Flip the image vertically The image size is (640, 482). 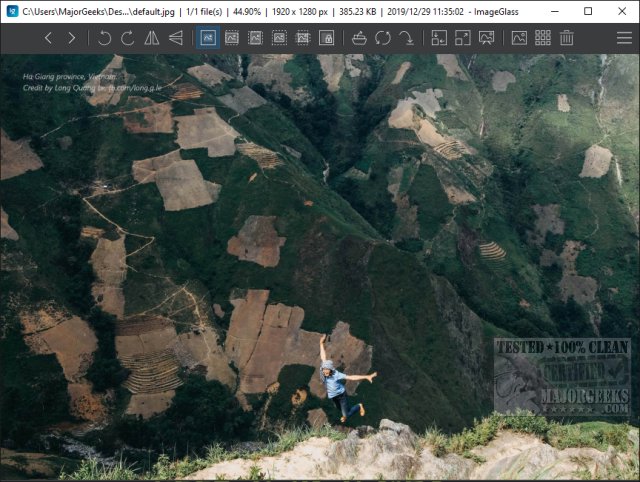176,38
